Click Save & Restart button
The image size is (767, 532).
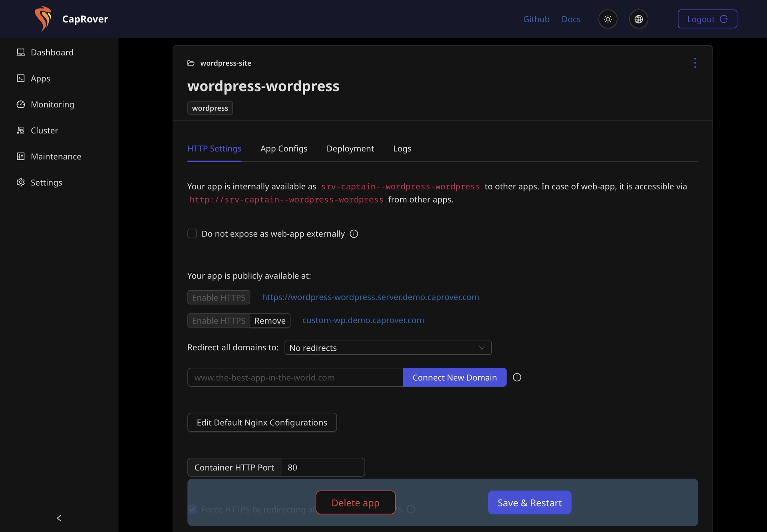530,502
